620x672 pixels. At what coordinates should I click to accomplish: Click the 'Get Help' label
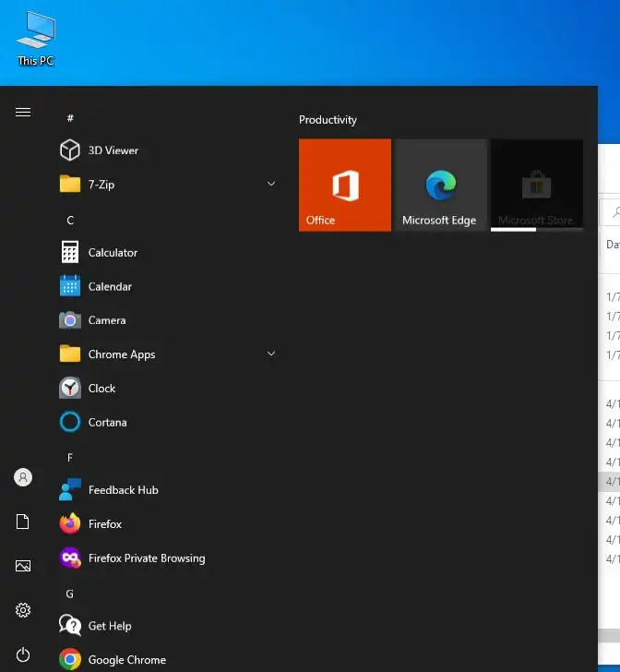(110, 626)
